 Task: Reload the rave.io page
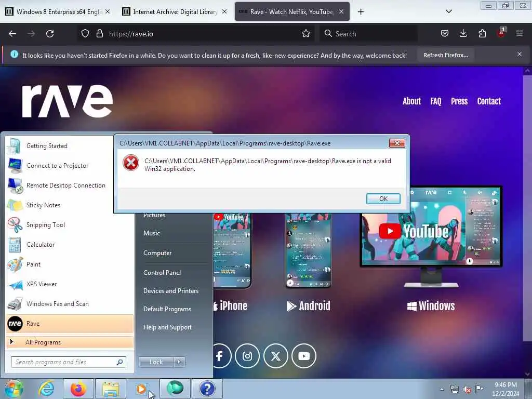click(50, 34)
